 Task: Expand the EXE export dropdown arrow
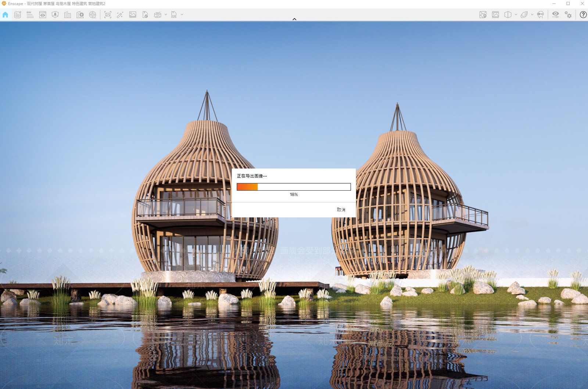[x=182, y=15]
